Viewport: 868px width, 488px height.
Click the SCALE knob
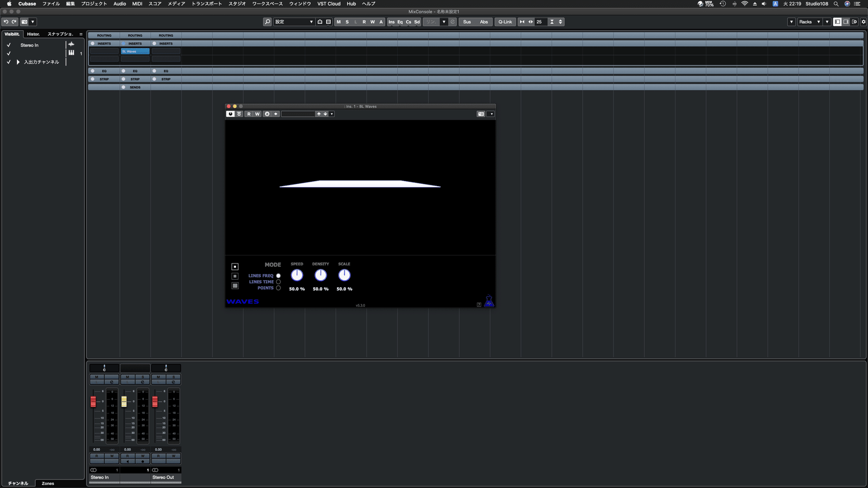[344, 275]
